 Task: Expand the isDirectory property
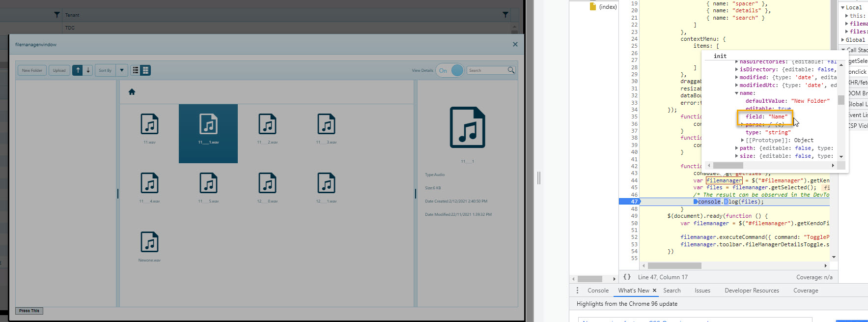(736, 69)
